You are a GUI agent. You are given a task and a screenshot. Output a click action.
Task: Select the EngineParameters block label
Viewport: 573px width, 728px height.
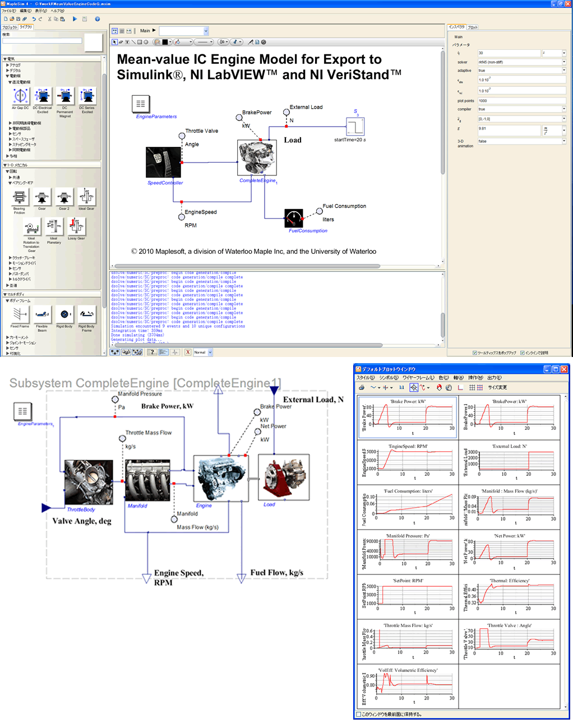(x=156, y=117)
